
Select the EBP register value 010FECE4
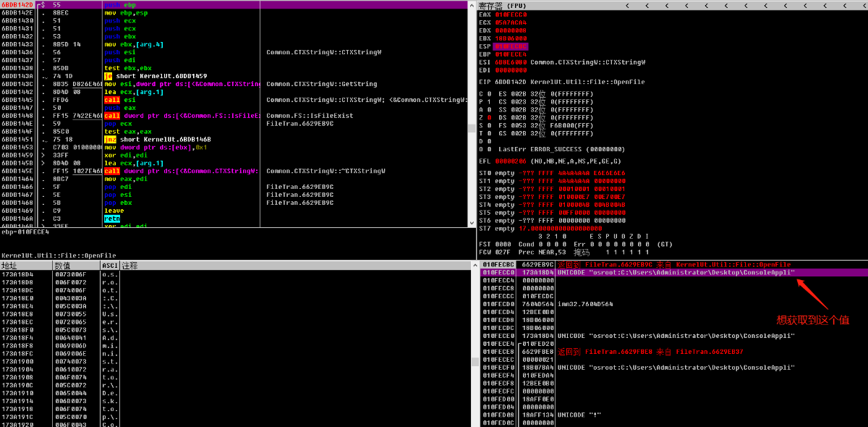coord(511,55)
